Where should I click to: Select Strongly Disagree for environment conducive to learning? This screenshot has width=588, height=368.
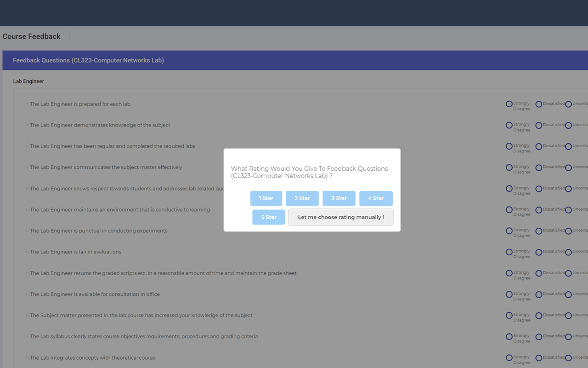(509, 210)
